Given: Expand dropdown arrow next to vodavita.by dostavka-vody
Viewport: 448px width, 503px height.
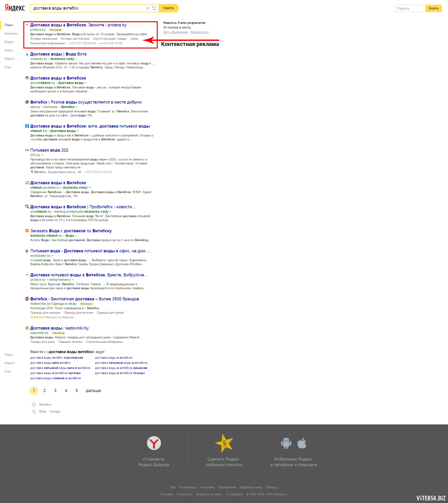Looking at the screenshot, I should pos(76,59).
